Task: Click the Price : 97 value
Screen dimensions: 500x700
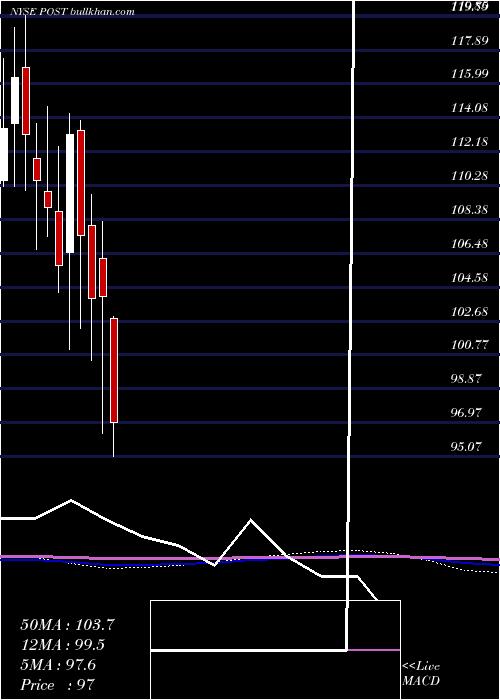Action: [57, 685]
